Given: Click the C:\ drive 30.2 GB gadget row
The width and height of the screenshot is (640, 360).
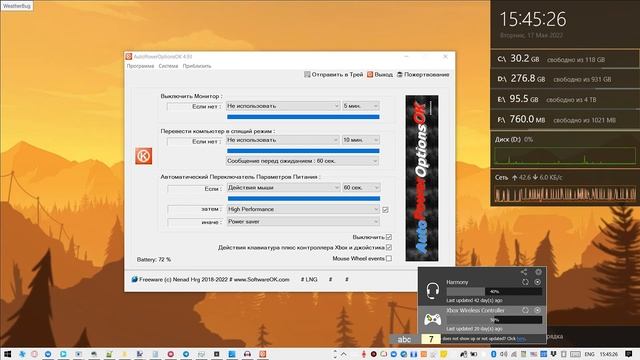Looking at the screenshot, I should click(565, 59).
